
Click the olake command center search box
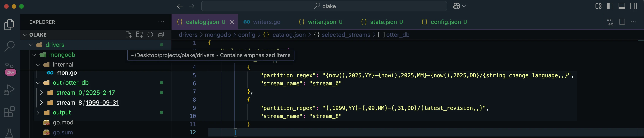324,6
